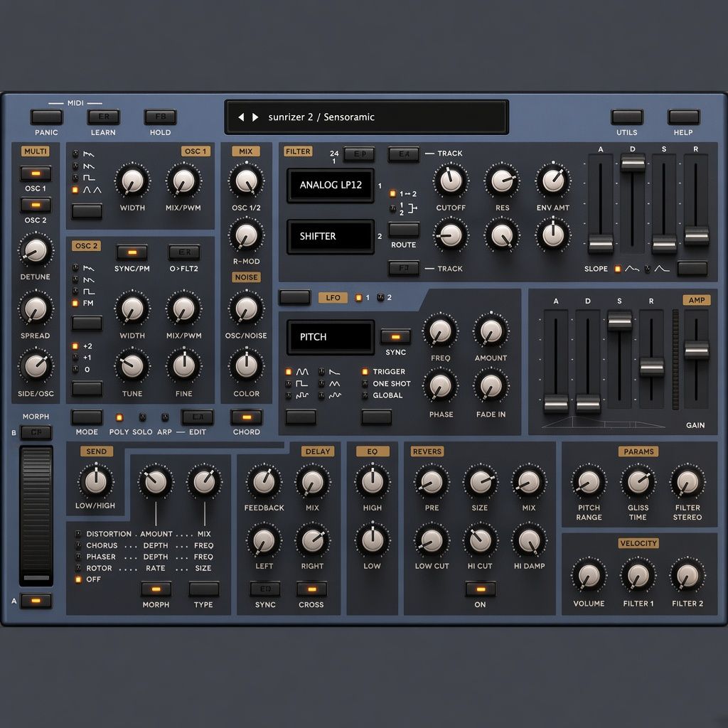
Task: Click the MIDI LEARN button
Action: pos(104,117)
